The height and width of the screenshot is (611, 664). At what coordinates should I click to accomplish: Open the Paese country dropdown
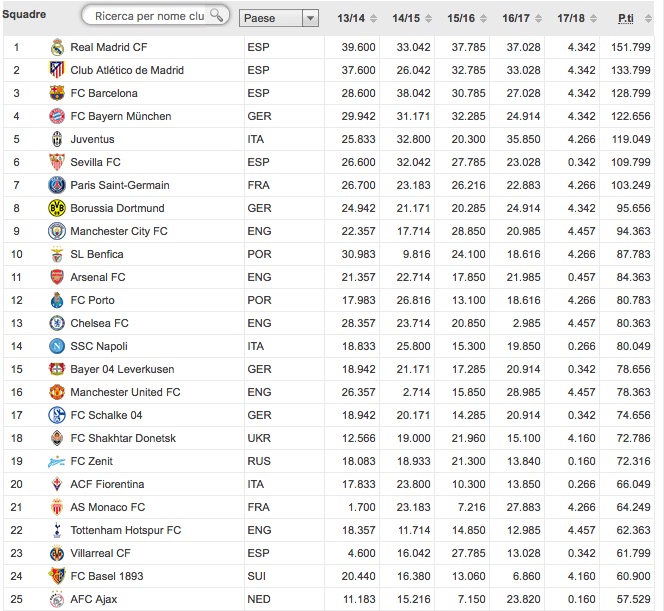pos(279,18)
